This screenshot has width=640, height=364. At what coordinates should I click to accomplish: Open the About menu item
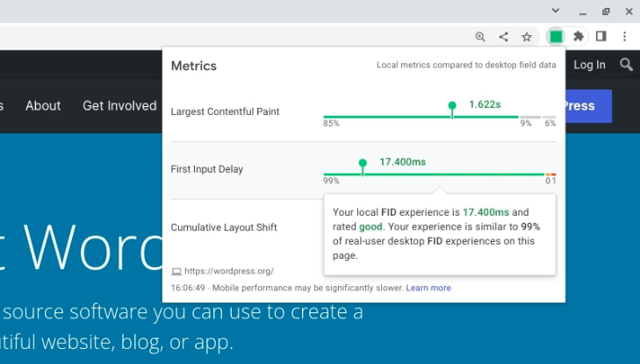click(x=43, y=105)
